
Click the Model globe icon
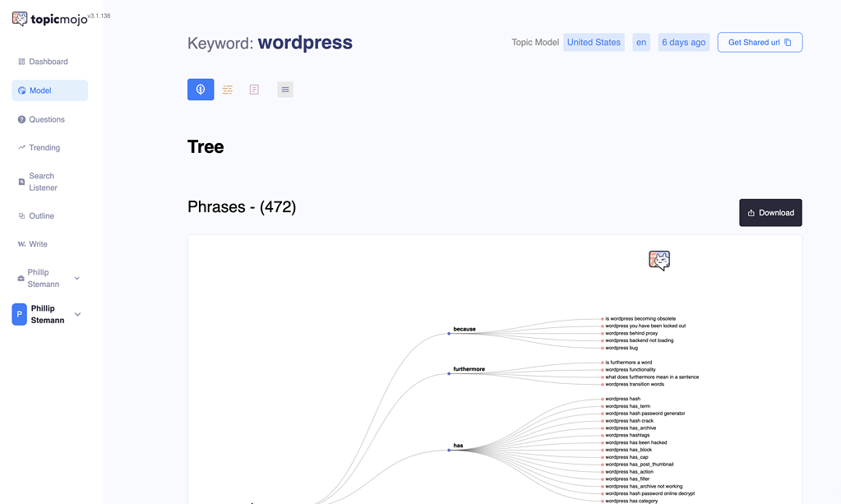pos(22,90)
